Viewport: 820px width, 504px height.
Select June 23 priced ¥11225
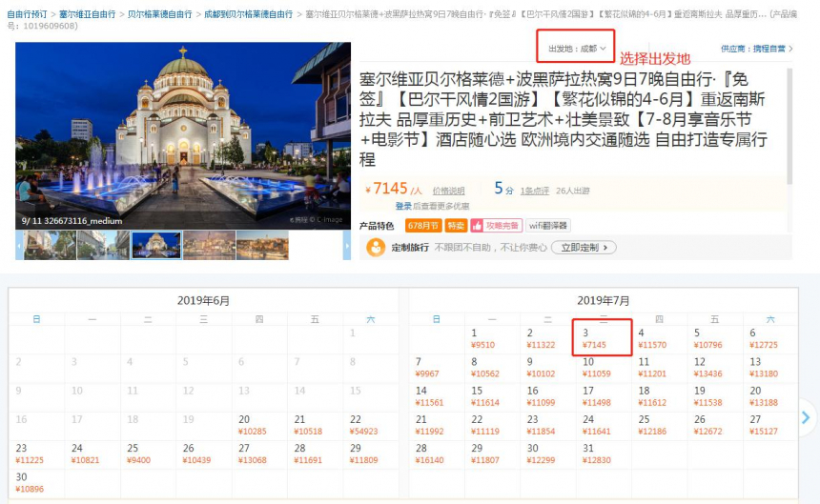tap(36, 454)
